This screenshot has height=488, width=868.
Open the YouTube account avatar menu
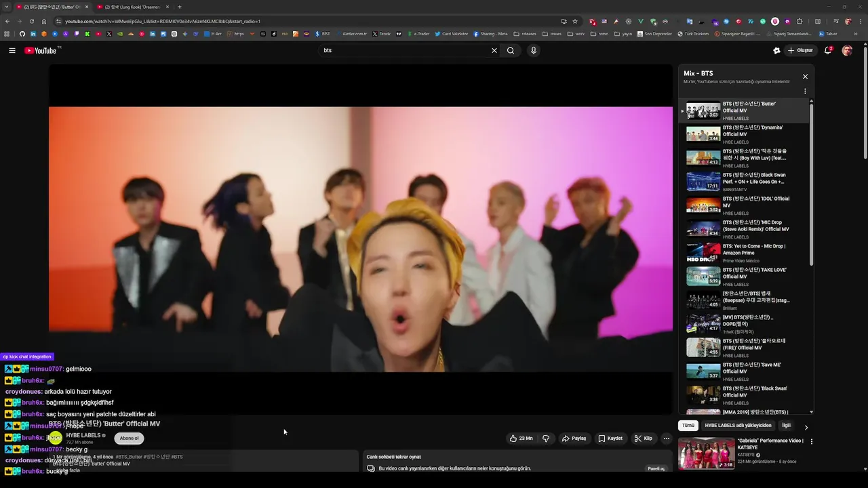point(847,50)
